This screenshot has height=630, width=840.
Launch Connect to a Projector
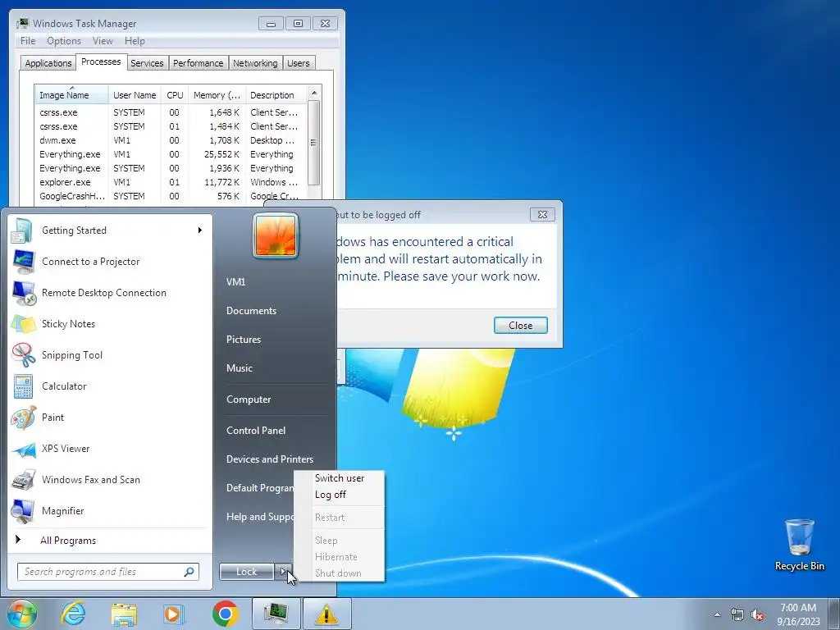coord(110,262)
